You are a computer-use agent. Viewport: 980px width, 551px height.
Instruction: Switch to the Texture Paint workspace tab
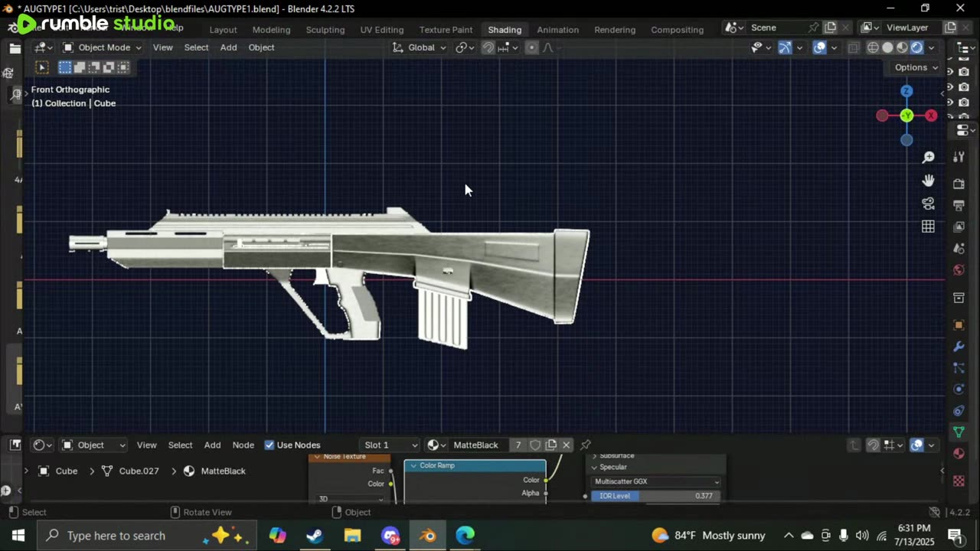click(446, 29)
